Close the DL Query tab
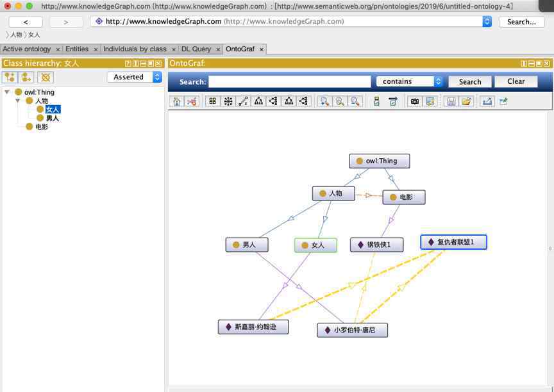 point(218,49)
